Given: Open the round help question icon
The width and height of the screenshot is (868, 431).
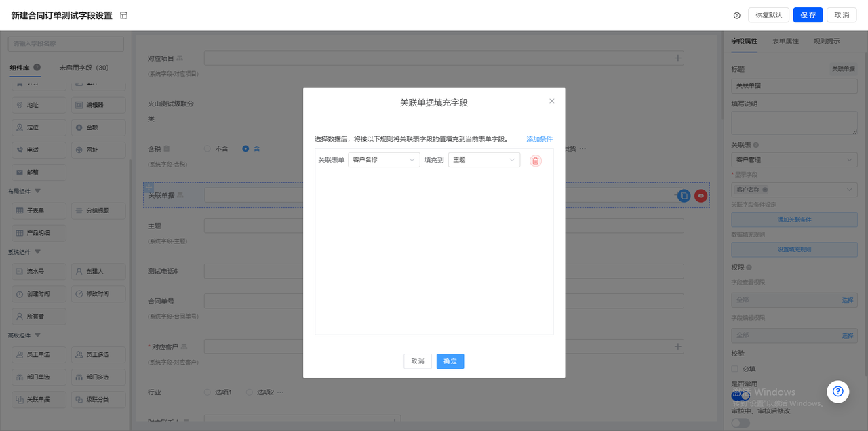Looking at the screenshot, I should (x=838, y=391).
